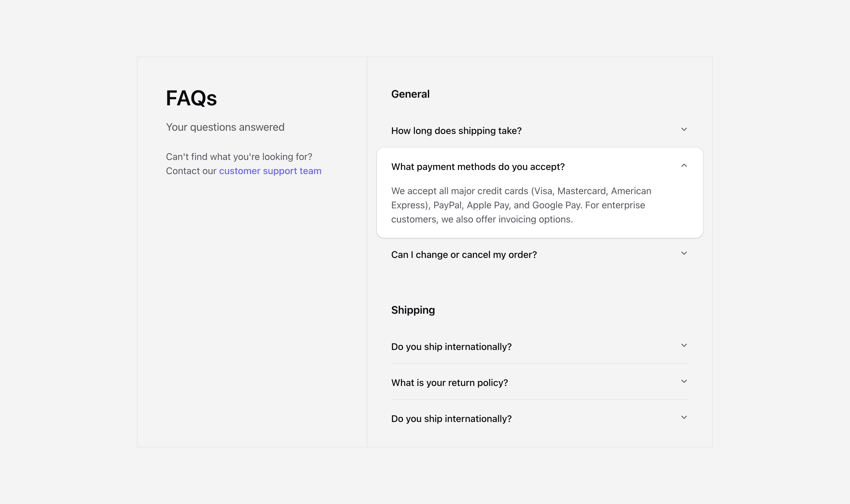Click the 'FAQs' page title
The height and width of the screenshot is (504, 850).
coord(191,98)
